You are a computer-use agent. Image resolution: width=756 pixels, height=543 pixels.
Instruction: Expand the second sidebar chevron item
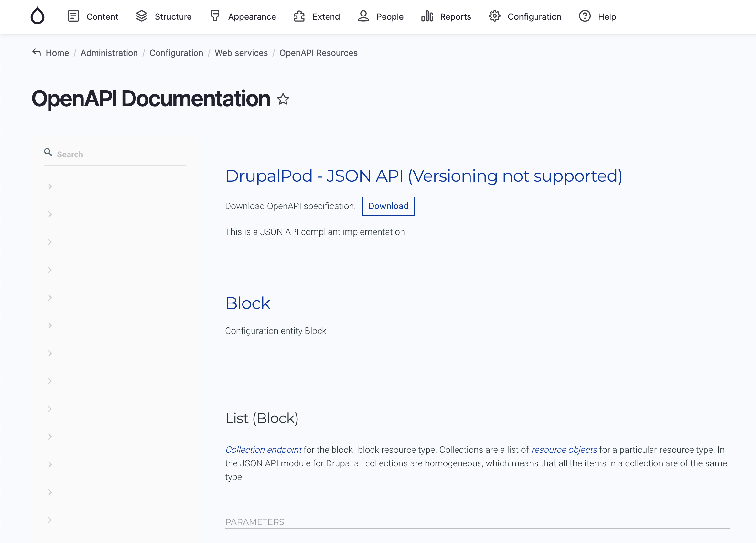(x=50, y=214)
